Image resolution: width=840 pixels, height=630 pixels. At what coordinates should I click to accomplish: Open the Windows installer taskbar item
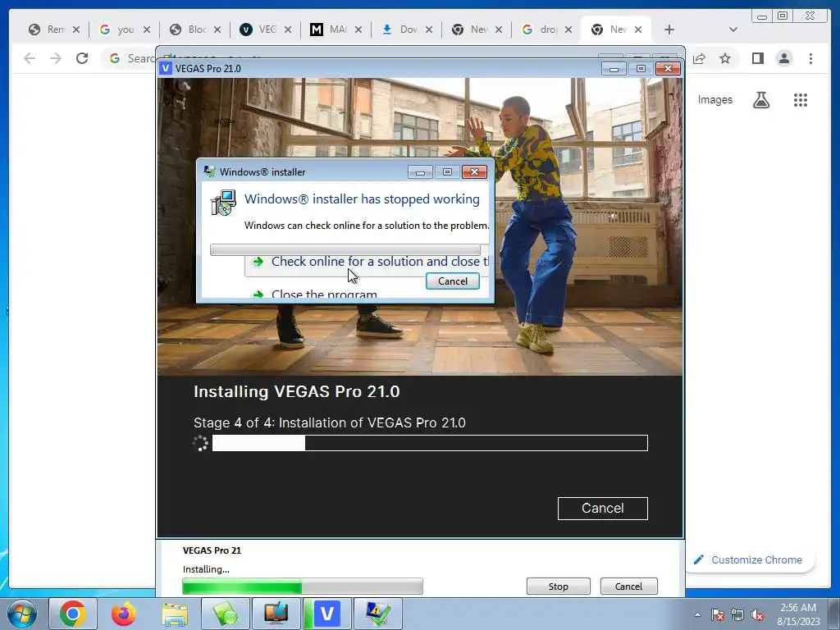pos(377,614)
